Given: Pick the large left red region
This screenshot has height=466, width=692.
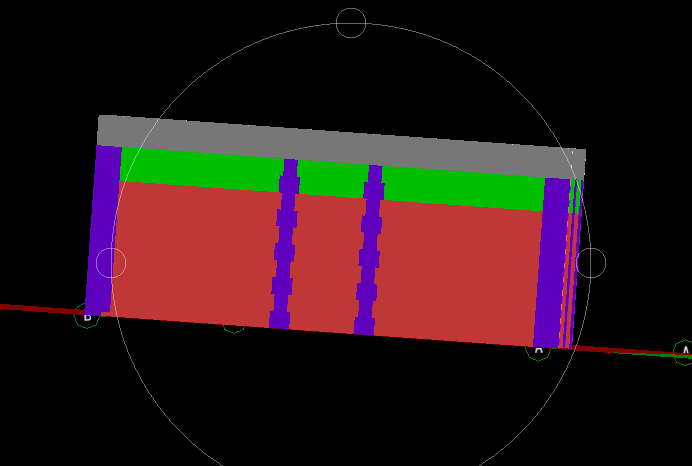Looking at the screenshot, I should 196,254.
